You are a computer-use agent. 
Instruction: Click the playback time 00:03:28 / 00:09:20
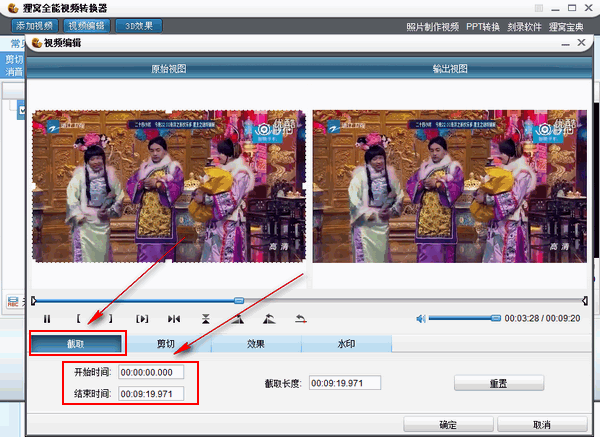(542, 318)
